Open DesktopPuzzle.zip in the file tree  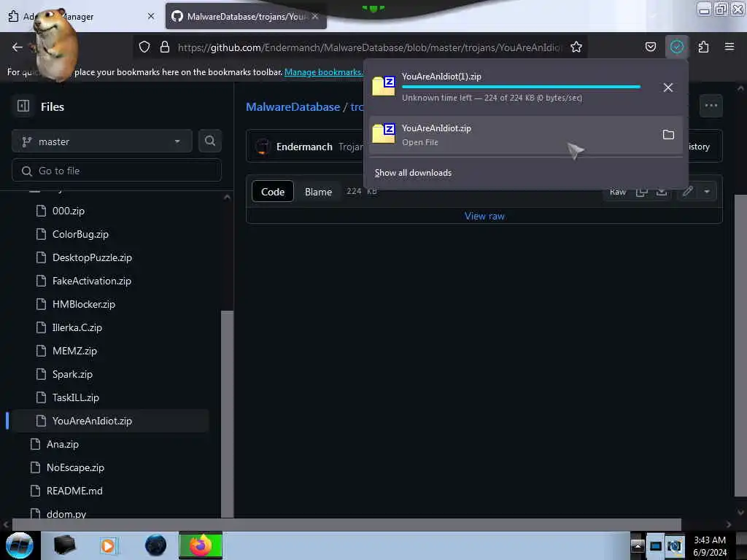(x=92, y=257)
